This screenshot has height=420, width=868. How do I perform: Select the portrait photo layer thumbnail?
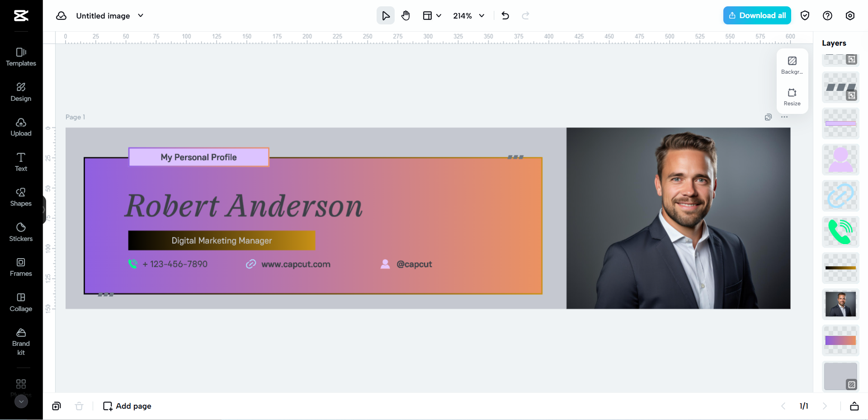tap(840, 304)
